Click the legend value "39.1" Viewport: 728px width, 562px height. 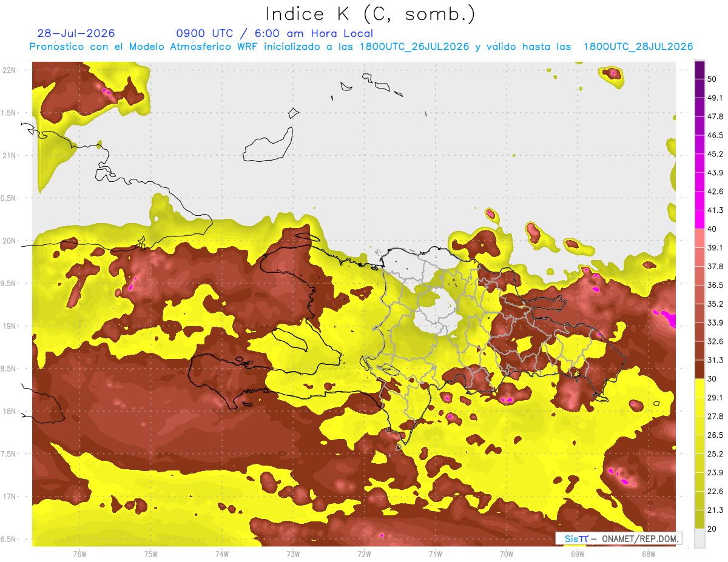coord(716,248)
